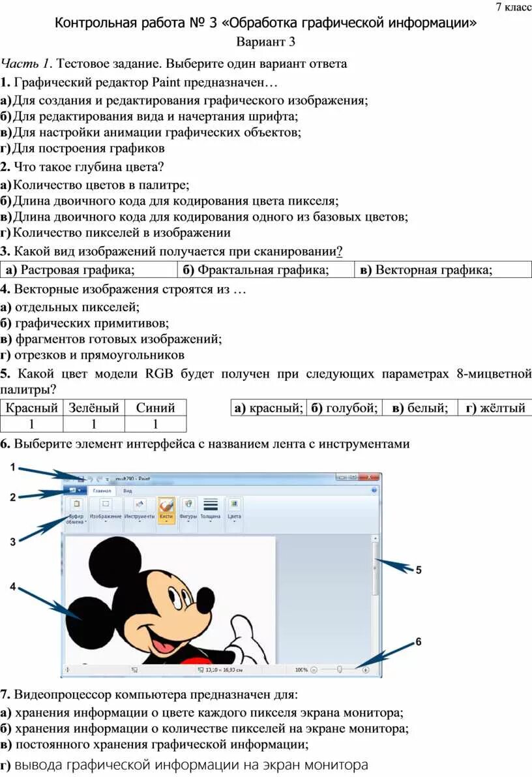Select the highlighted Кисти brush tool
Image resolution: width=532 pixels, height=777 pixels.
click(x=166, y=511)
